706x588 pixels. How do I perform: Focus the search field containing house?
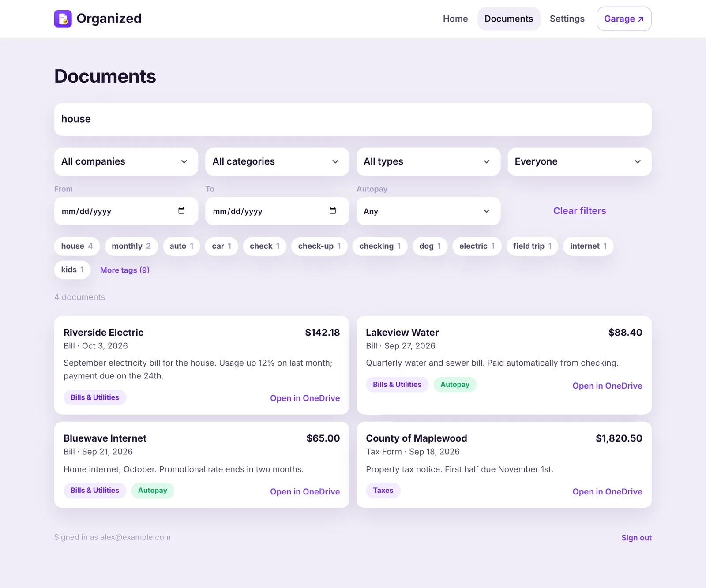tap(353, 120)
